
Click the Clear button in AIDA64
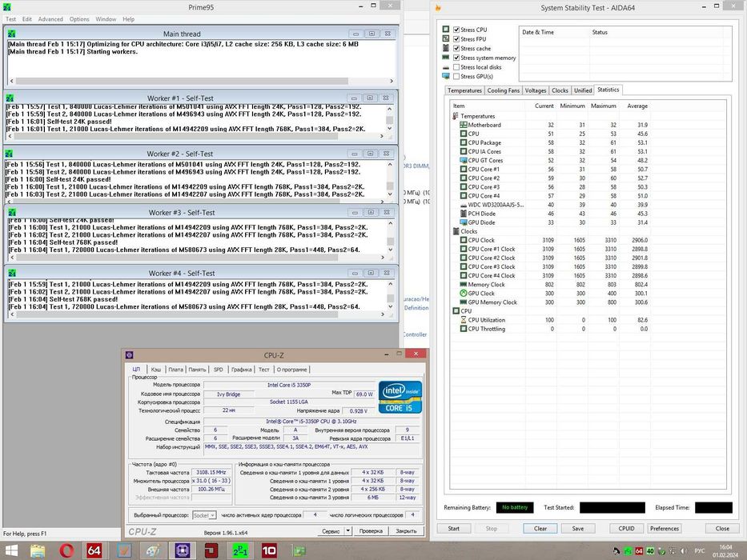540,529
